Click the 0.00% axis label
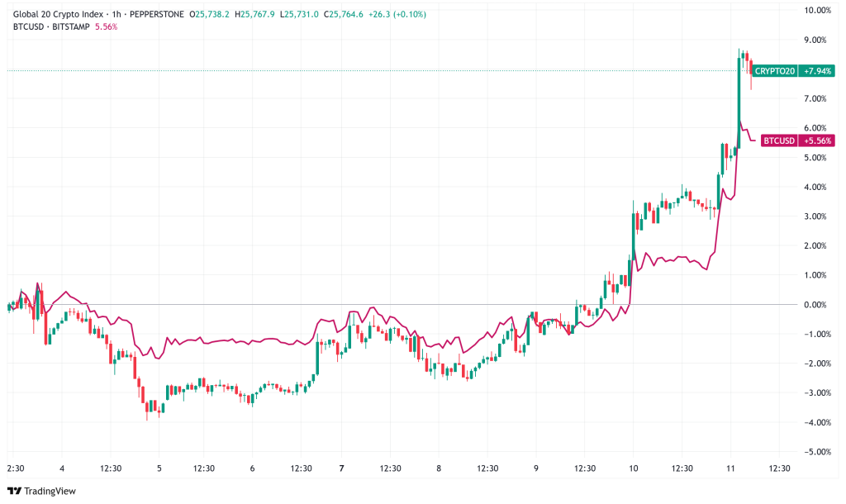This screenshot has width=846, height=504. [x=815, y=305]
